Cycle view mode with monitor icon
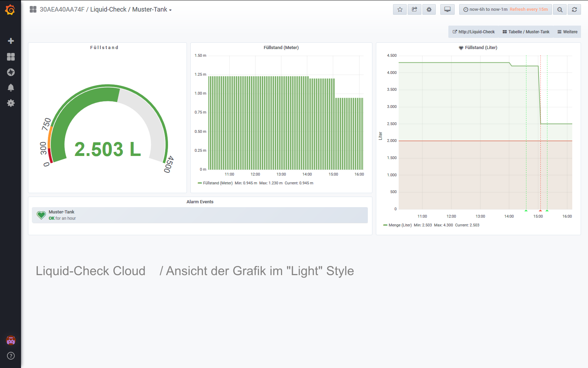 point(447,9)
